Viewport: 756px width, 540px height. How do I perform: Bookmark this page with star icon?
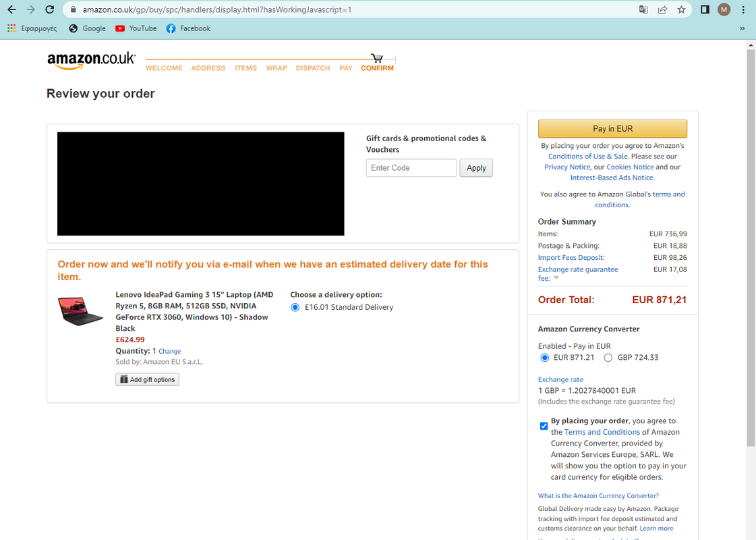coord(681,9)
